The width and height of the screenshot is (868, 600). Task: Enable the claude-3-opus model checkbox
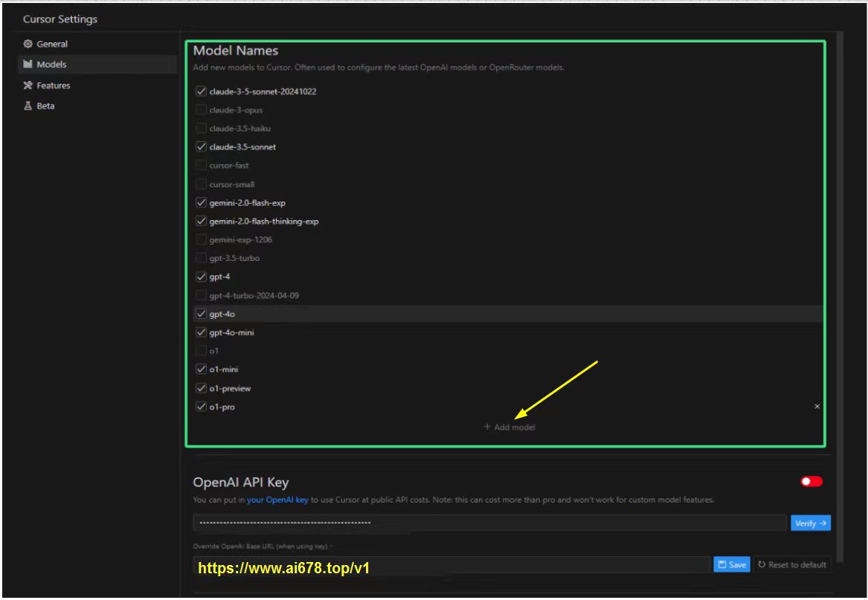coord(201,110)
